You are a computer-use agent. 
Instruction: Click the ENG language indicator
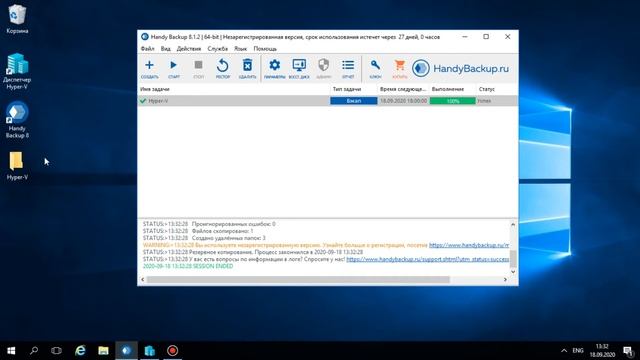(578, 351)
